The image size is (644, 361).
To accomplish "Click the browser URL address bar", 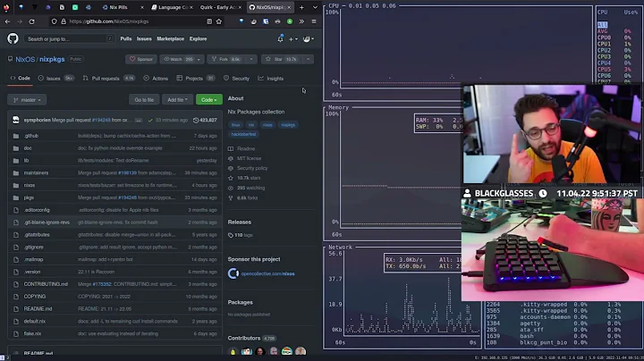I will (x=131, y=21).
